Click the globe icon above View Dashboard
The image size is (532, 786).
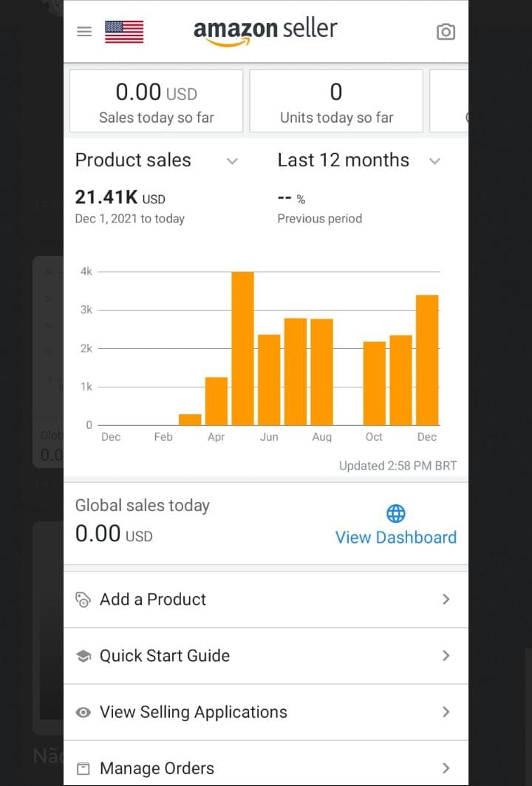coord(396,513)
